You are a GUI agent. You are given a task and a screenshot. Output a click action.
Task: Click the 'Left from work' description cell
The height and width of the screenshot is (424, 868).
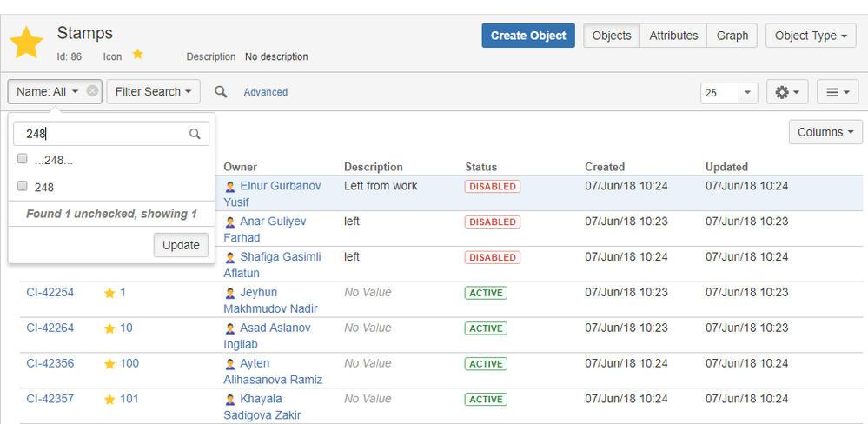point(381,186)
